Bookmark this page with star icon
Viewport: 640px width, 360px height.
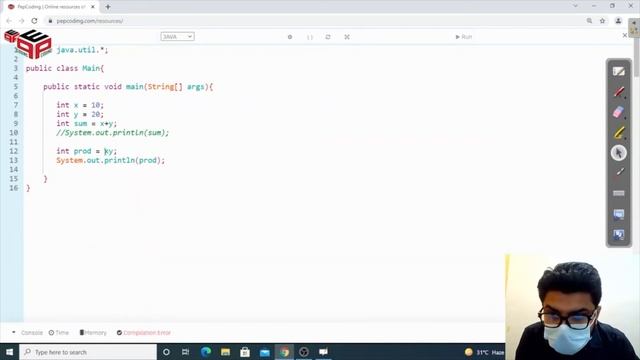pos(602,21)
